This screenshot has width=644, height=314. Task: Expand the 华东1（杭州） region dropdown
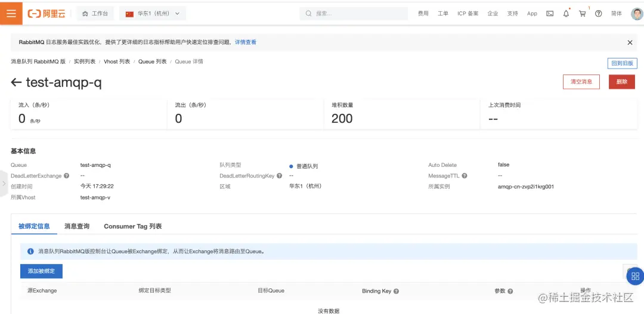click(153, 14)
